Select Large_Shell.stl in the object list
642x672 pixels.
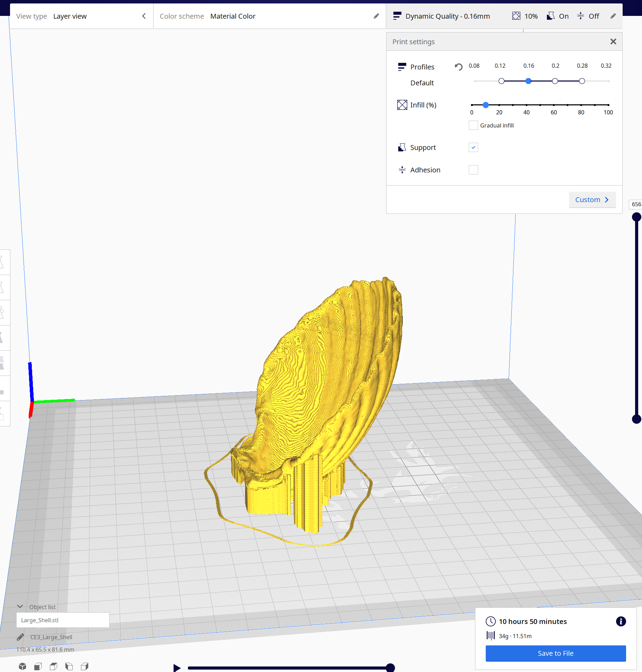[x=63, y=620]
